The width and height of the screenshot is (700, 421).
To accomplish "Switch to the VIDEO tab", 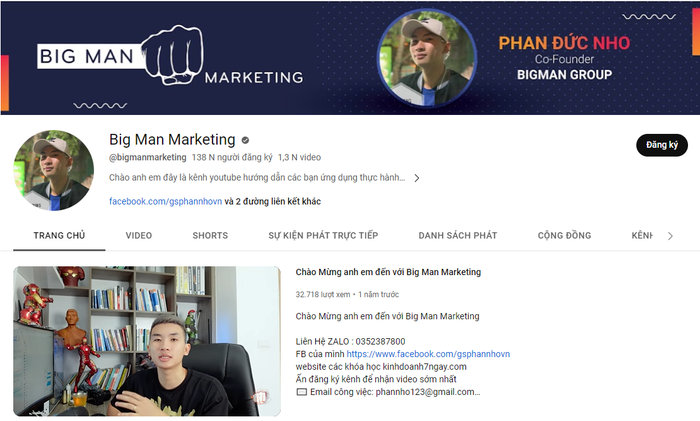I will point(139,235).
